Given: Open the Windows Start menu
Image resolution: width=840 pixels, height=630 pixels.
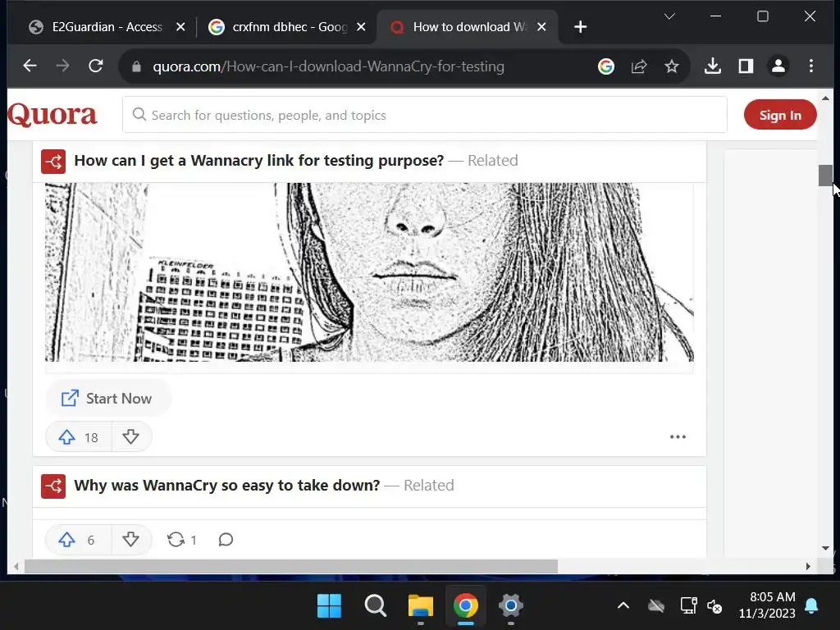Looking at the screenshot, I should 329,606.
